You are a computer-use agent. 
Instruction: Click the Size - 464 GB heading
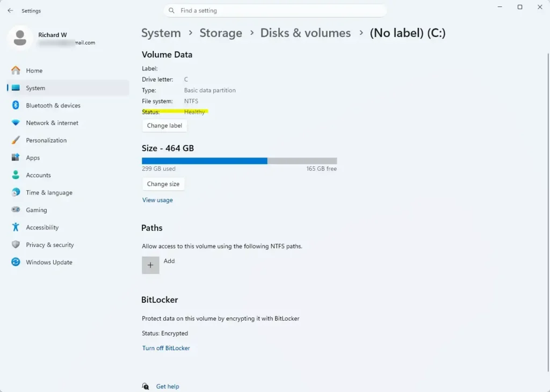[168, 148]
